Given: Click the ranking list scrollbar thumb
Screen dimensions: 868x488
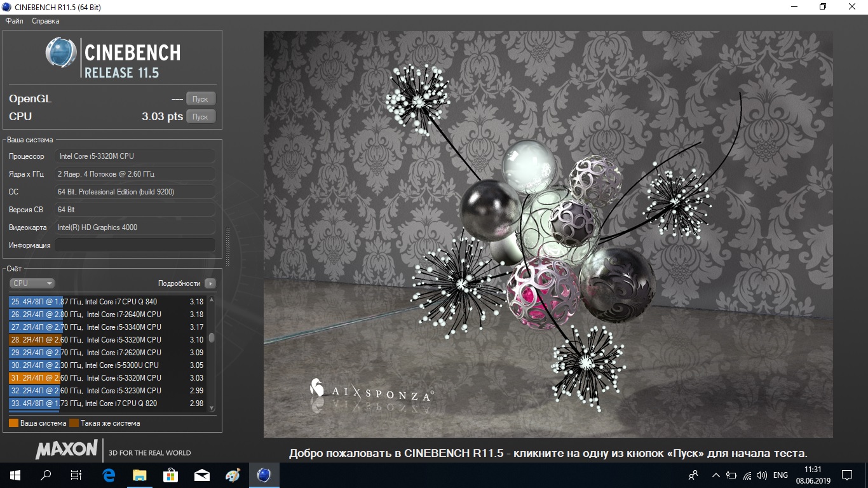Looking at the screenshot, I should pos(212,338).
